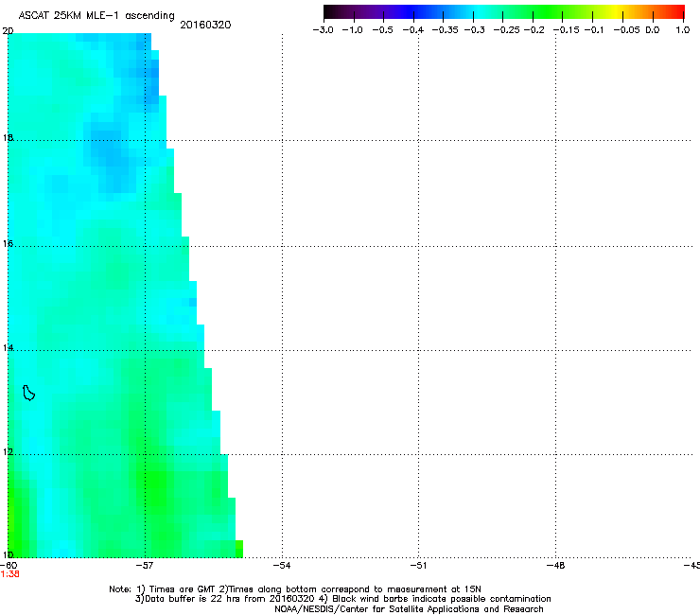Click the latitude axis label '12'
700x615 pixels.
[8, 452]
